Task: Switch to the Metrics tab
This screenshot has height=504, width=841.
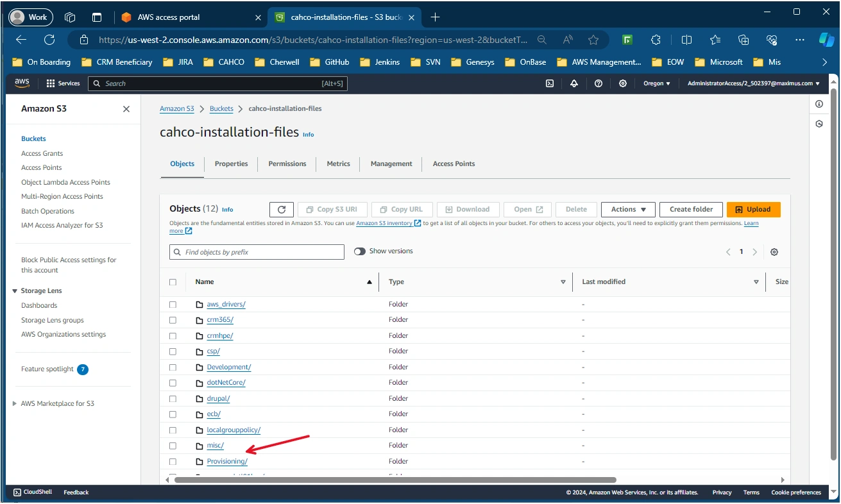Action: pyautogui.click(x=338, y=164)
